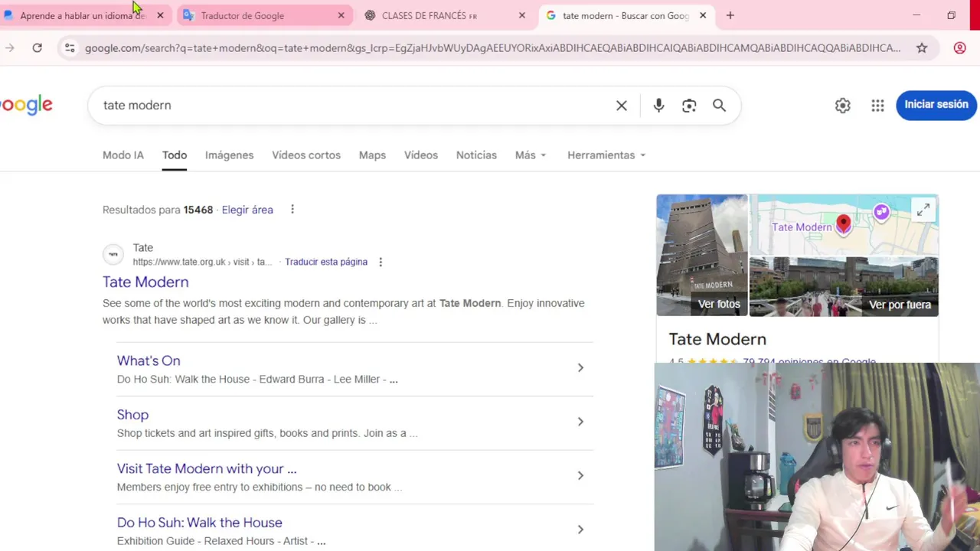
Task: Open the Vídeos tab
Action: pyautogui.click(x=421, y=155)
